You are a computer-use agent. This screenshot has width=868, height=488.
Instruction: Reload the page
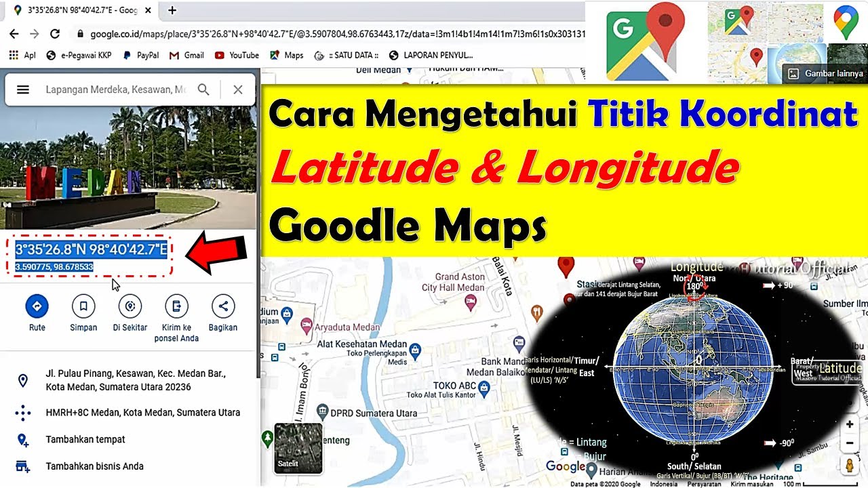pyautogui.click(x=55, y=33)
